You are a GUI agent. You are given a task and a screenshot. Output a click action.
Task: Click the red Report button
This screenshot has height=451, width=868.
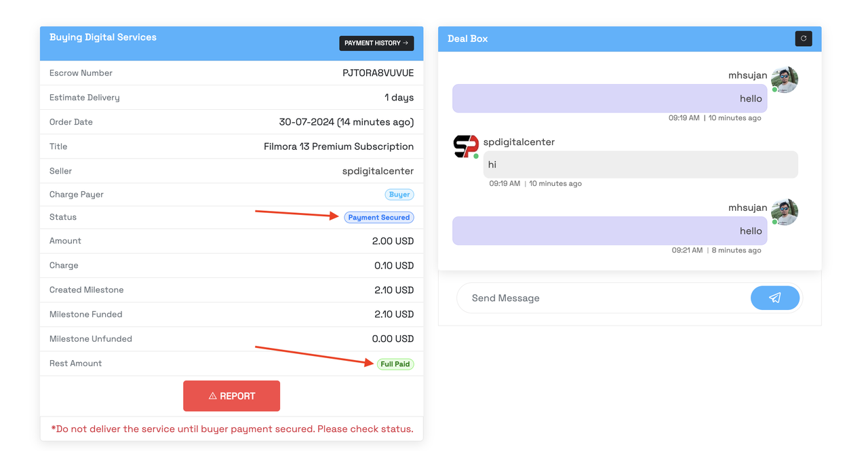pyautogui.click(x=231, y=396)
